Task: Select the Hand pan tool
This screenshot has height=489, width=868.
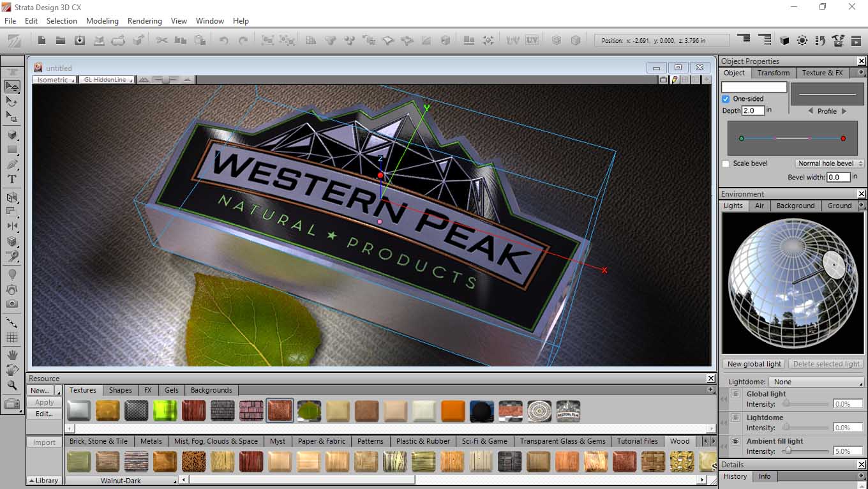Action: point(11,355)
